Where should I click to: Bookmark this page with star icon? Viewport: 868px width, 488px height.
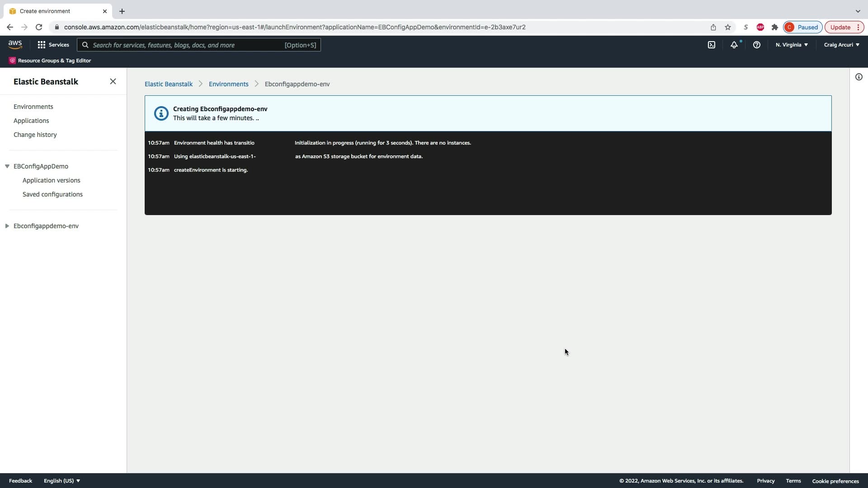click(x=727, y=27)
